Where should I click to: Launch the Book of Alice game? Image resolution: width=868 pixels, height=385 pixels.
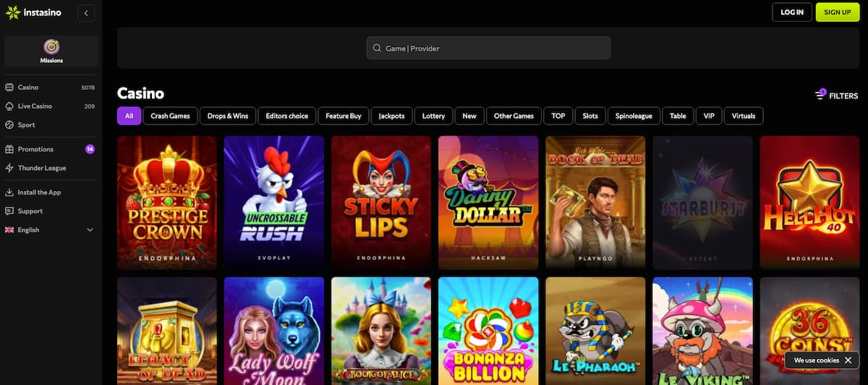coord(381,331)
